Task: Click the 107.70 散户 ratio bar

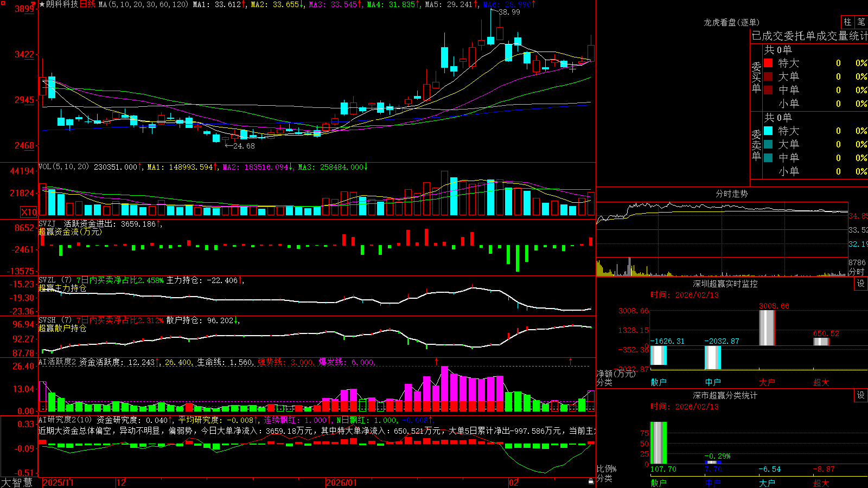Action: (659, 442)
